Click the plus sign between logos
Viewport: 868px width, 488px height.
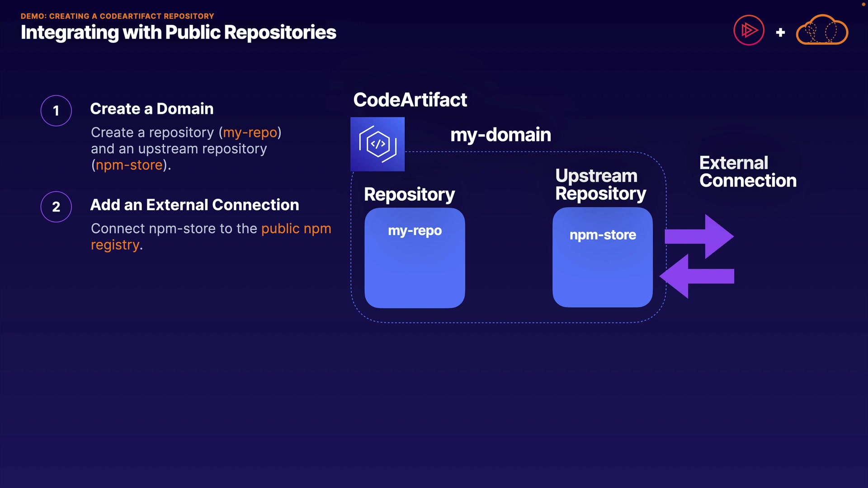(x=780, y=33)
